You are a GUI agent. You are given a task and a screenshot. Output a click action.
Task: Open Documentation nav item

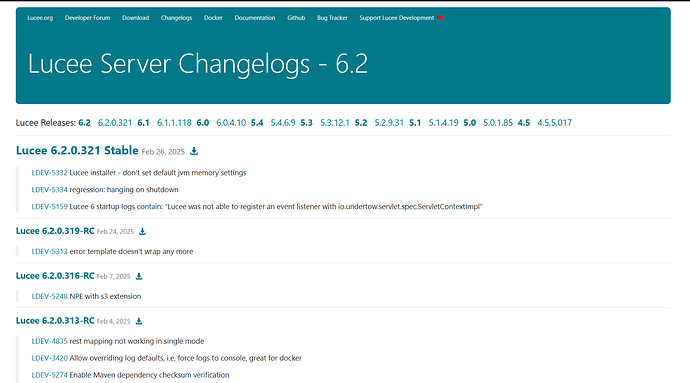pos(255,18)
